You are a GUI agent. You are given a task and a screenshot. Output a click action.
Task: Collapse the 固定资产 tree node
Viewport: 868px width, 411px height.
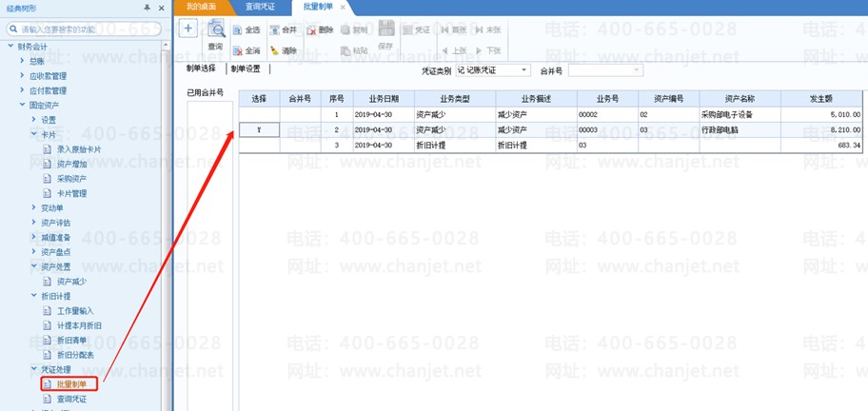point(23,105)
